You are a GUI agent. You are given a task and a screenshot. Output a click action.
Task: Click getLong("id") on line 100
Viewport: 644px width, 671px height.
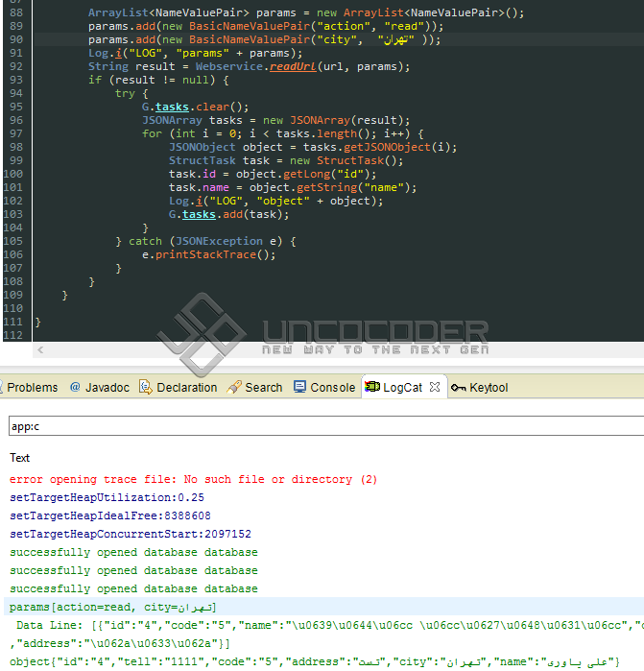pos(327,174)
